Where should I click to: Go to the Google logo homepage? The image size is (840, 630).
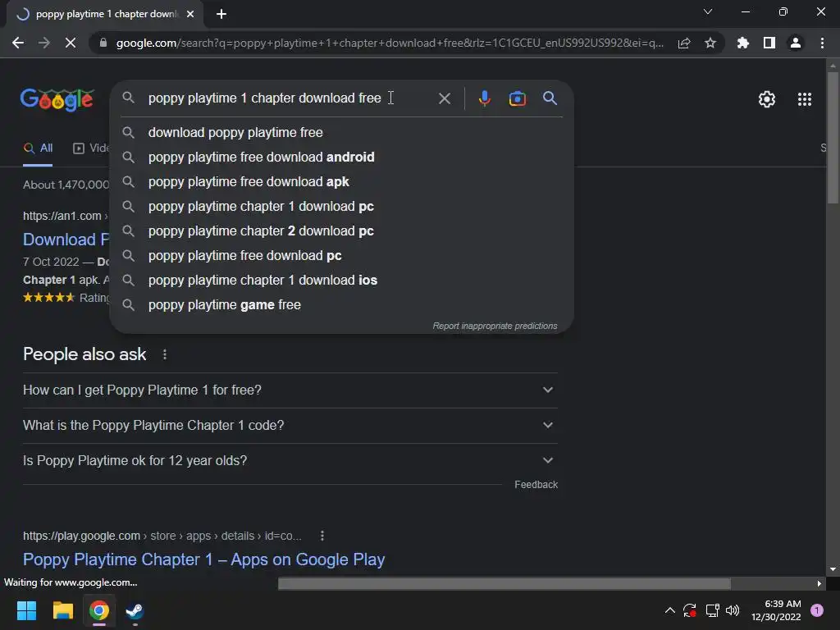coord(57,99)
